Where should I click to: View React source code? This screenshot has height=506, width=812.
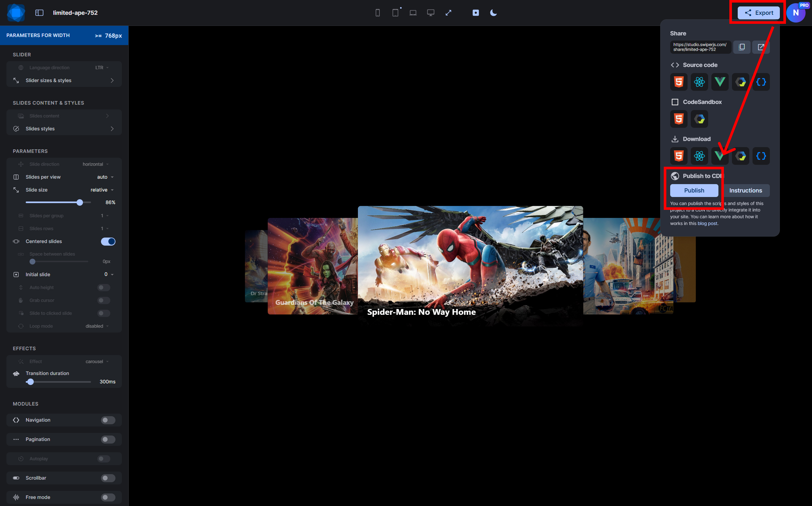pos(699,82)
